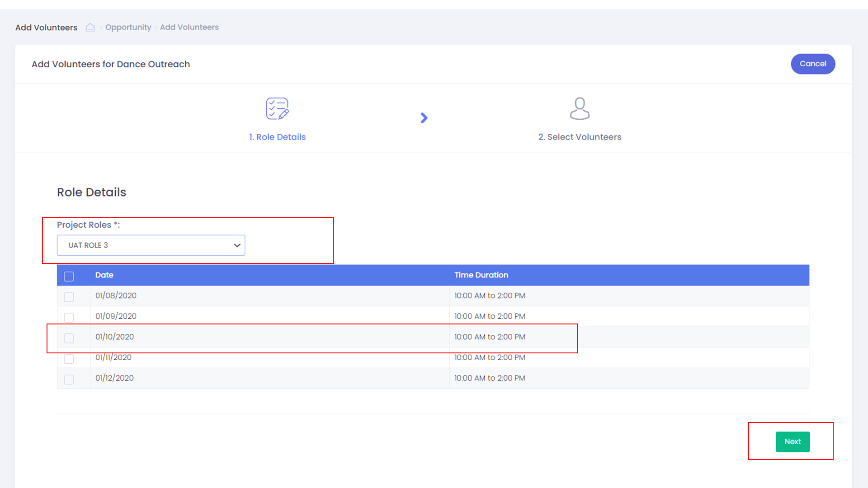Check the box for 01/09/2020
Screen dimensions: 868x488
[69, 317]
